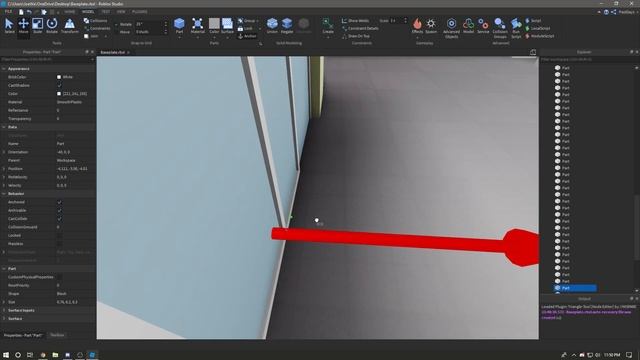Click the Lock tool
640x360 pixels.
[x=246, y=28]
